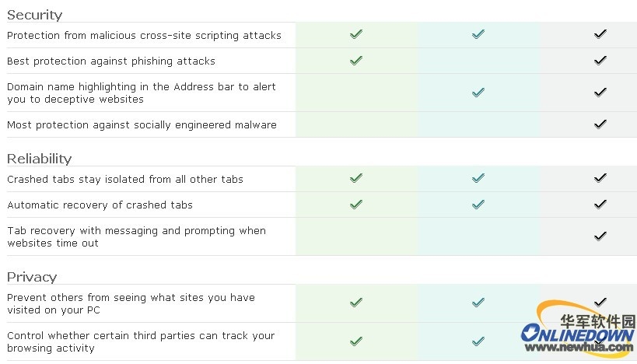Click green checkmark in phishing attacks row
This screenshot has width=637, height=364.
pyautogui.click(x=356, y=61)
